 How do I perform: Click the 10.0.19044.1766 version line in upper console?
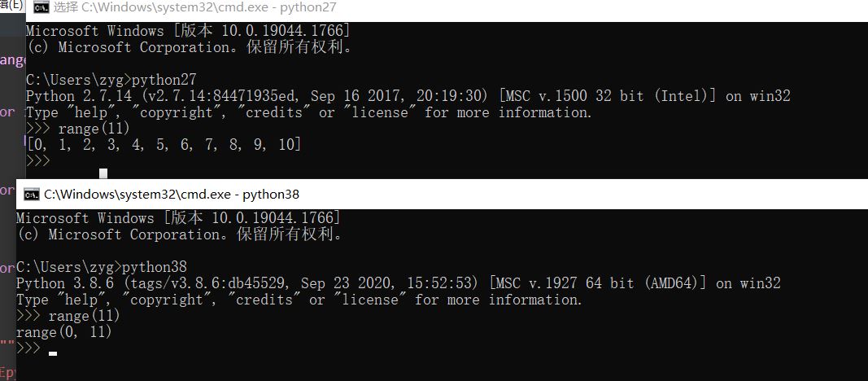(188, 31)
